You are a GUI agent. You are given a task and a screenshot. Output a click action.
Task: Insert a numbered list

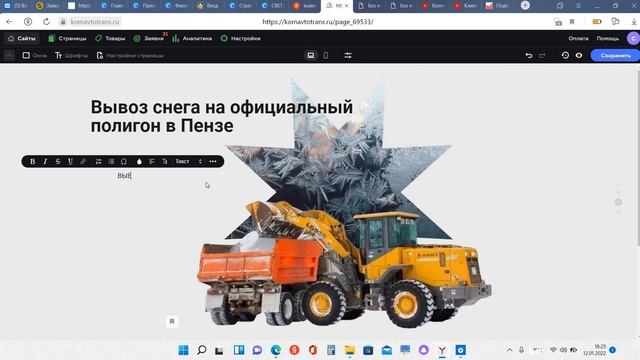pyautogui.click(x=98, y=162)
